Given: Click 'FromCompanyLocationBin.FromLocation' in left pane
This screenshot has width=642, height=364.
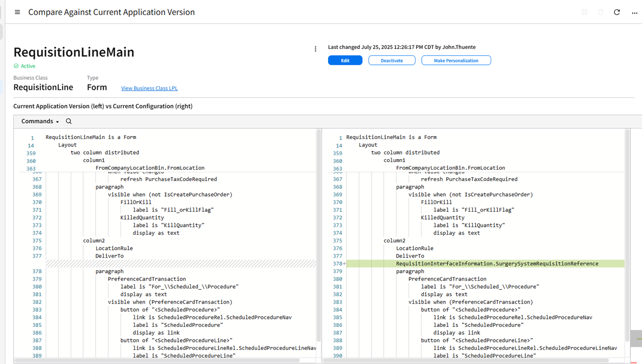Looking at the screenshot, I should [x=150, y=168].
